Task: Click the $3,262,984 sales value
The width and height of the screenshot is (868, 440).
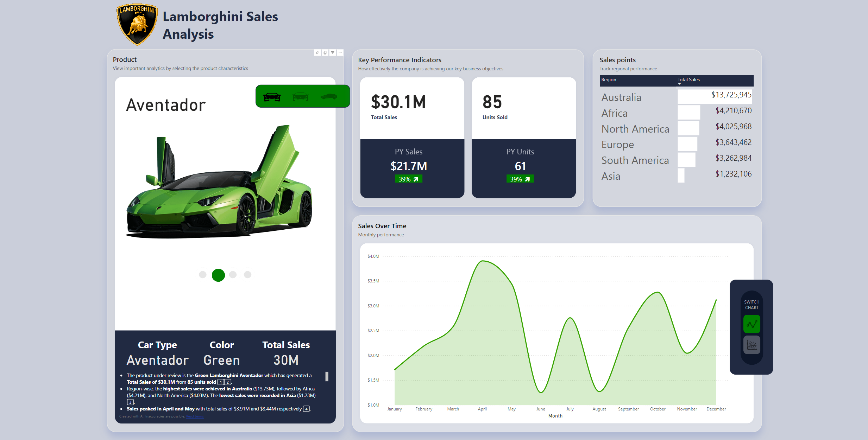Action: pyautogui.click(x=734, y=158)
